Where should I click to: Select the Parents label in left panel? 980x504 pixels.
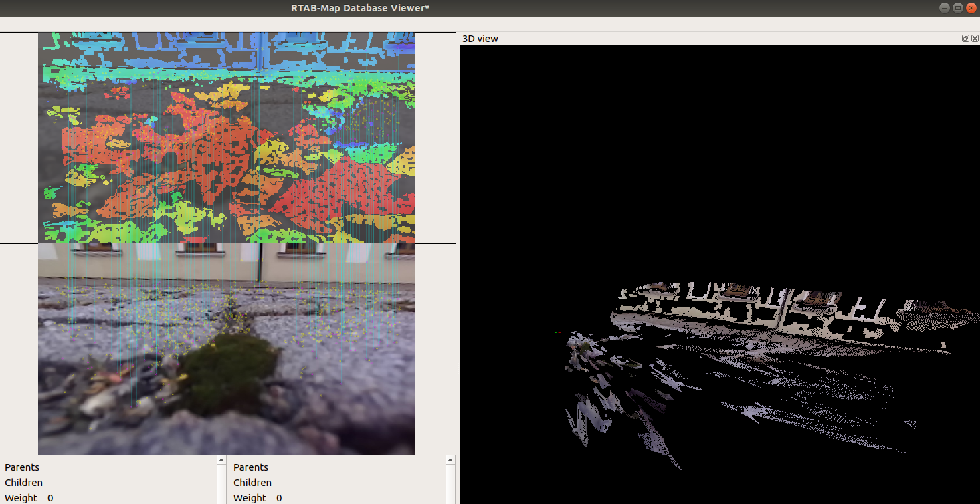(x=22, y=467)
